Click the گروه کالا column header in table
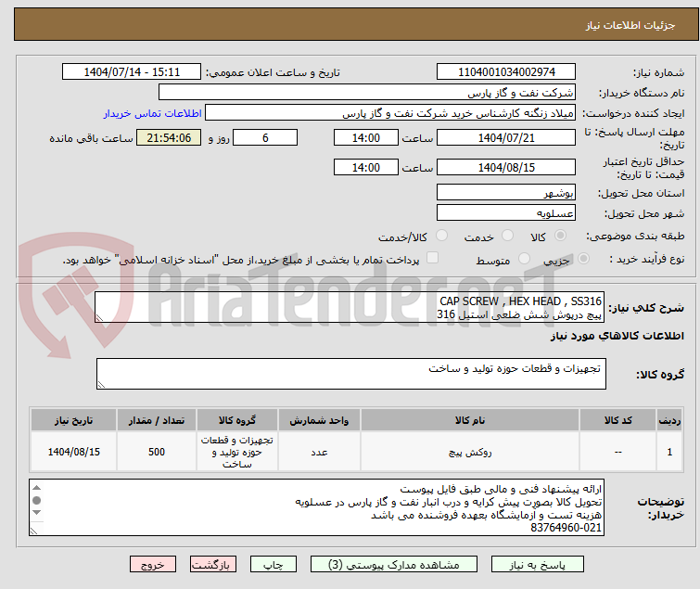This screenshot has height=589, width=700. tap(237, 420)
